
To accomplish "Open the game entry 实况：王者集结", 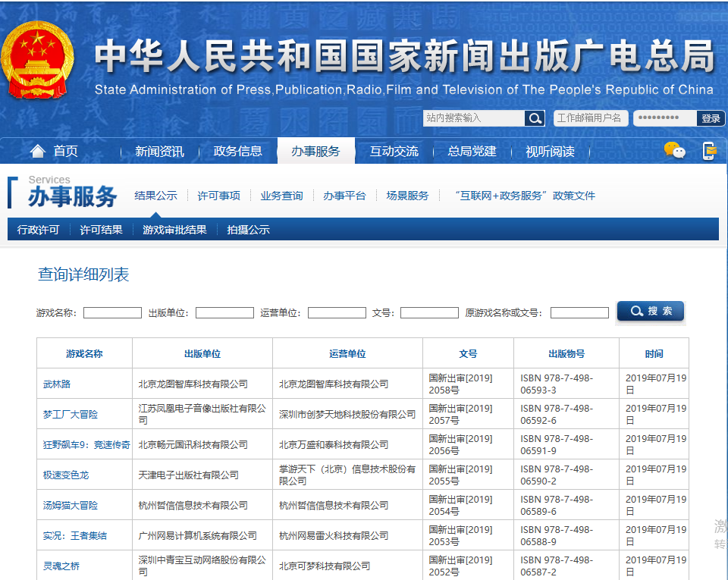I will pyautogui.click(x=74, y=535).
